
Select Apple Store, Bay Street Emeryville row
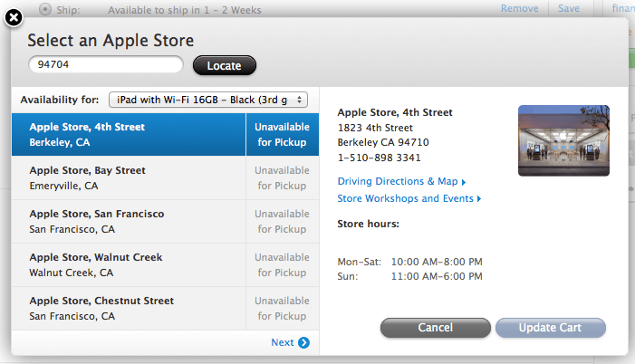(x=165, y=177)
